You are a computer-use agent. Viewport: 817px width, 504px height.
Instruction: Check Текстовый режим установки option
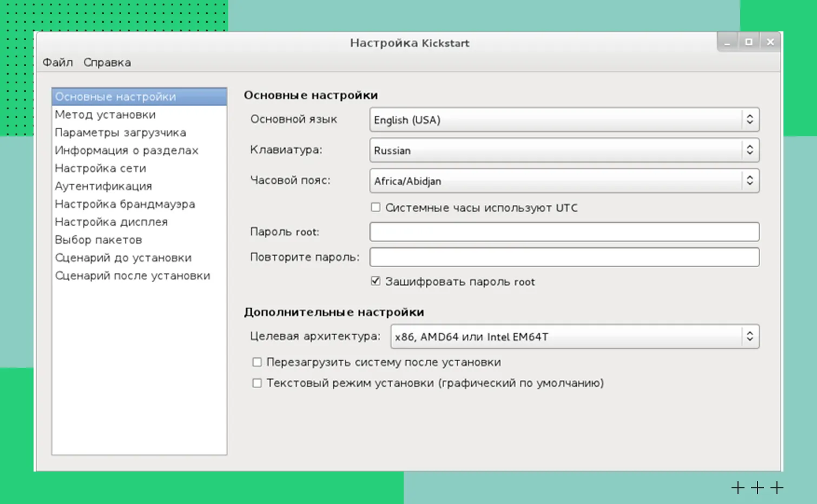tap(257, 383)
